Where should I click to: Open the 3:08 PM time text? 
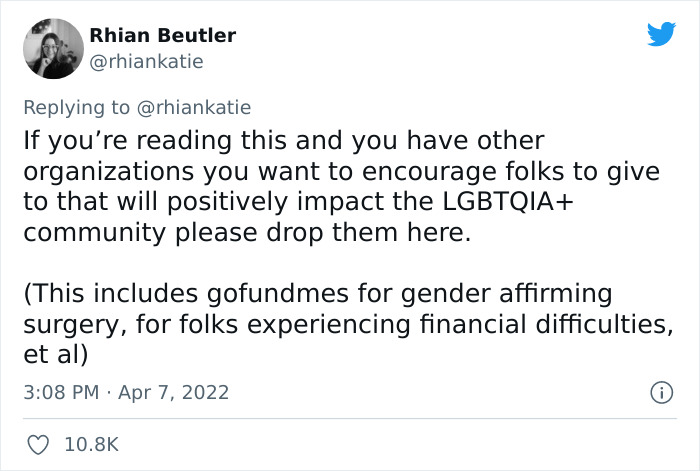pyautogui.click(x=61, y=392)
